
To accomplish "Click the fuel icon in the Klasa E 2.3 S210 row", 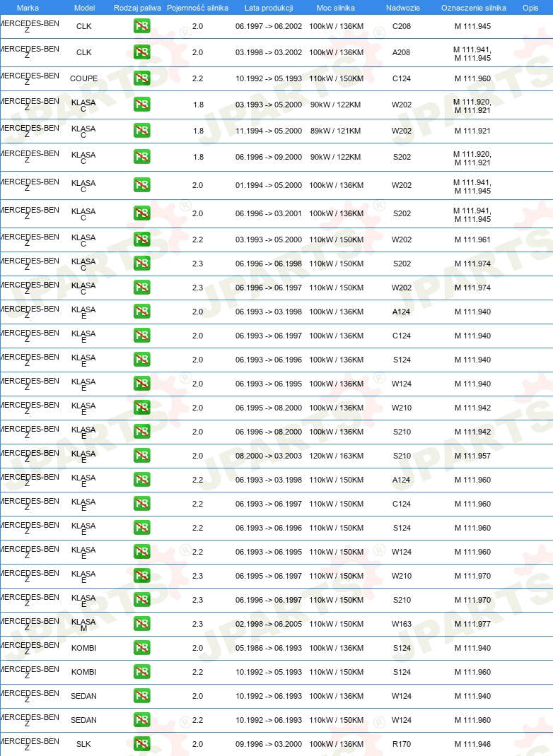I will click(142, 600).
